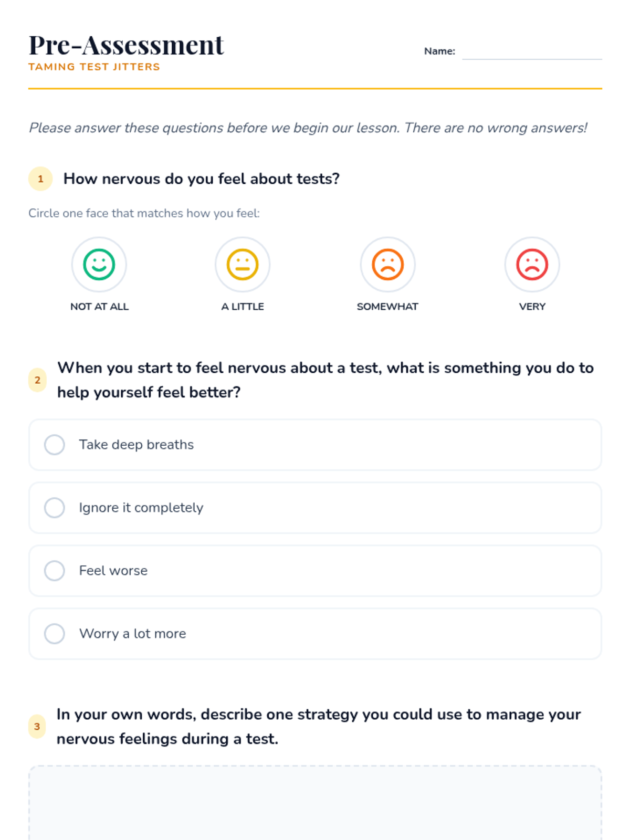Click the Take deep breaths option text
This screenshot has height=840, width=630.
(x=136, y=445)
